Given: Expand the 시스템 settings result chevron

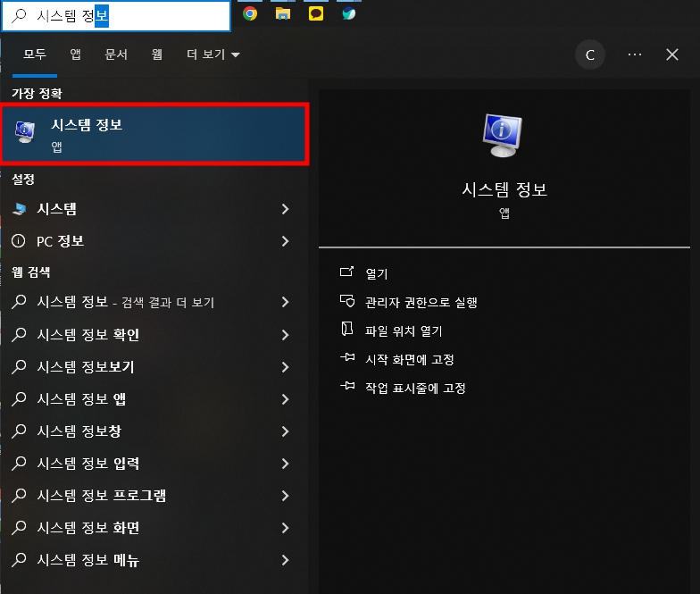Looking at the screenshot, I should [x=286, y=209].
